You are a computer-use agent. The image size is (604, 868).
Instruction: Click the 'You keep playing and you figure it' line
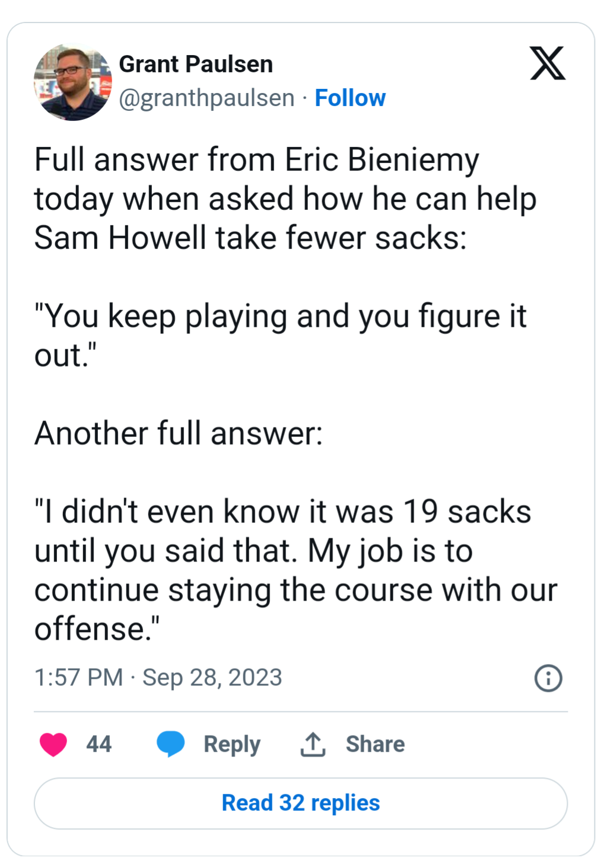coord(281,317)
